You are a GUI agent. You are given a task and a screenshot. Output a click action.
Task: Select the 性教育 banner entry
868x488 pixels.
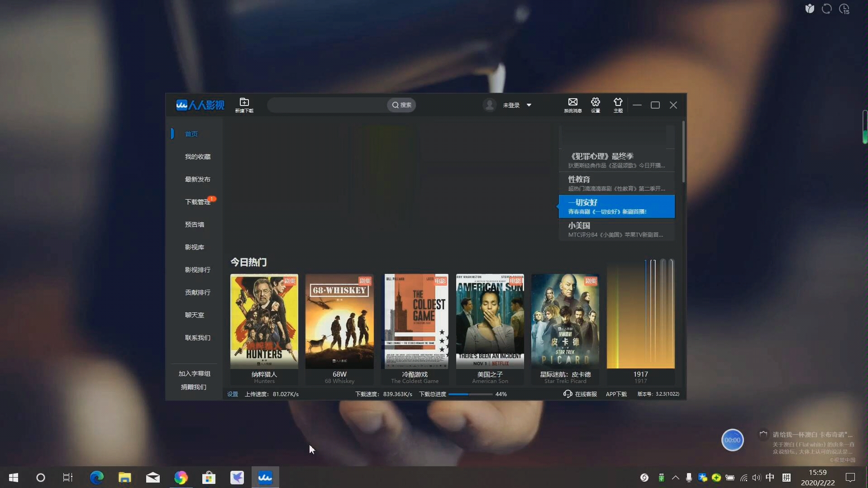(616, 183)
